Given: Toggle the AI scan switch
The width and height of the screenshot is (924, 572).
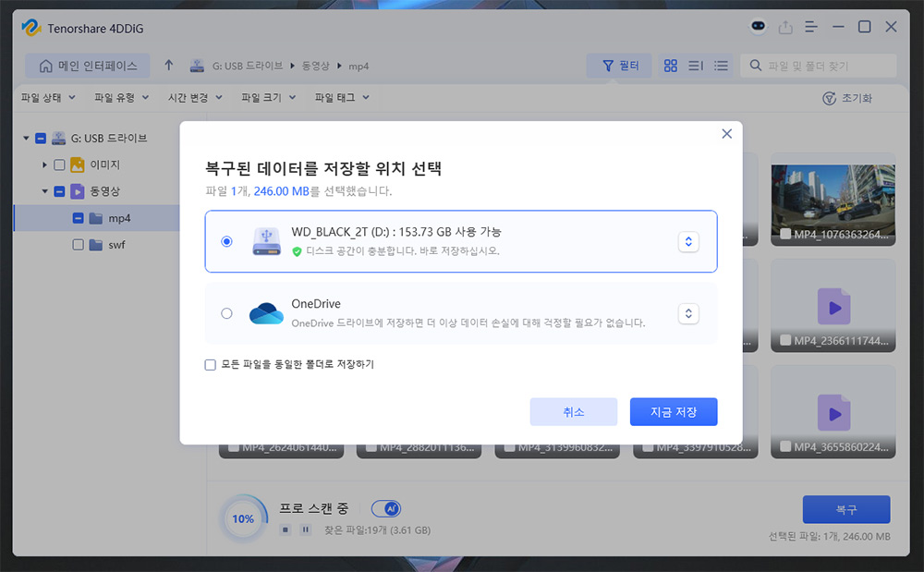Looking at the screenshot, I should pyautogui.click(x=386, y=508).
